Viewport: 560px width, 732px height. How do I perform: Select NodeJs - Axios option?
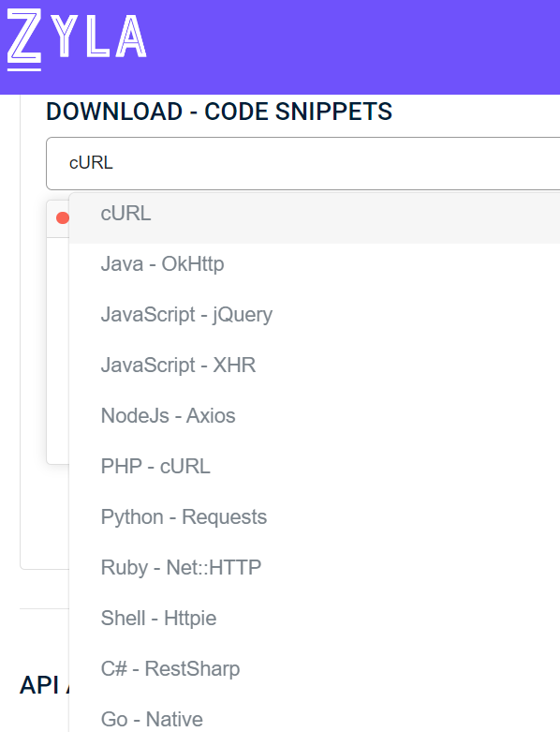[x=315, y=416]
